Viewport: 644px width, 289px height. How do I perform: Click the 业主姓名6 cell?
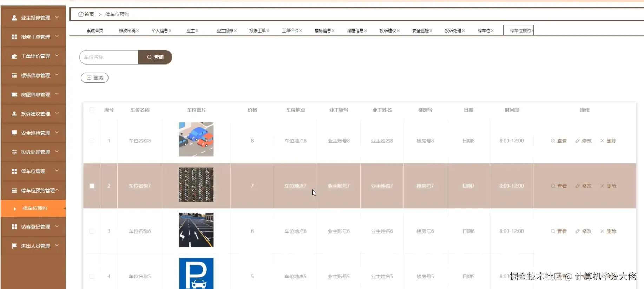tap(382, 231)
